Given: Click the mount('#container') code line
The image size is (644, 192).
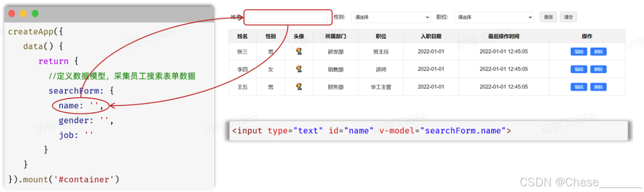Looking at the screenshot, I should [63, 180].
